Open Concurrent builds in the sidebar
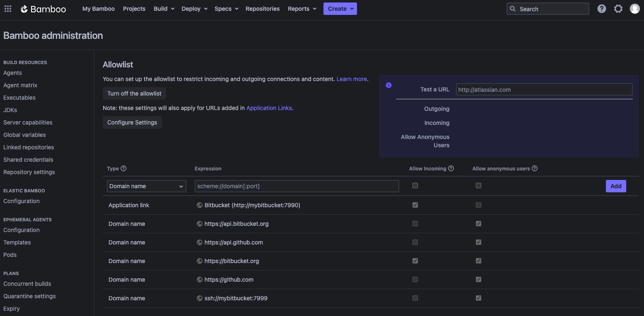 coord(27,284)
